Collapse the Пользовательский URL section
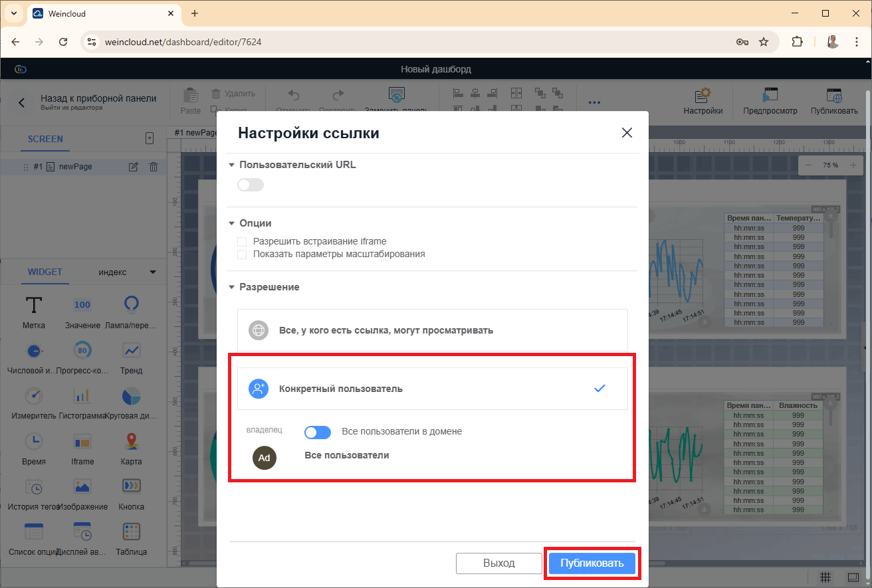The width and height of the screenshot is (872, 588). (x=232, y=165)
